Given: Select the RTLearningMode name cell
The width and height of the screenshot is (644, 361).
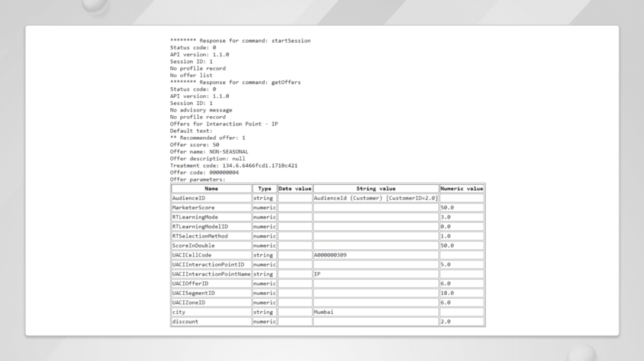Looking at the screenshot, I should click(211, 217).
